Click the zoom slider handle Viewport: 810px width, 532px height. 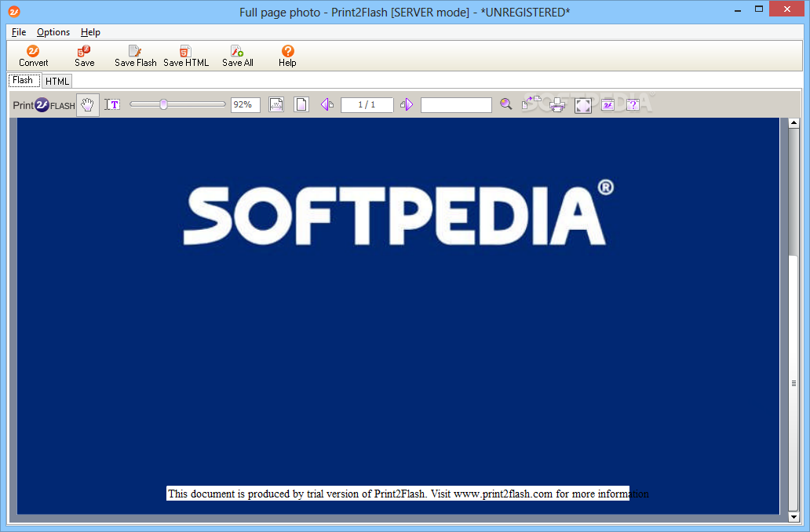coord(164,104)
